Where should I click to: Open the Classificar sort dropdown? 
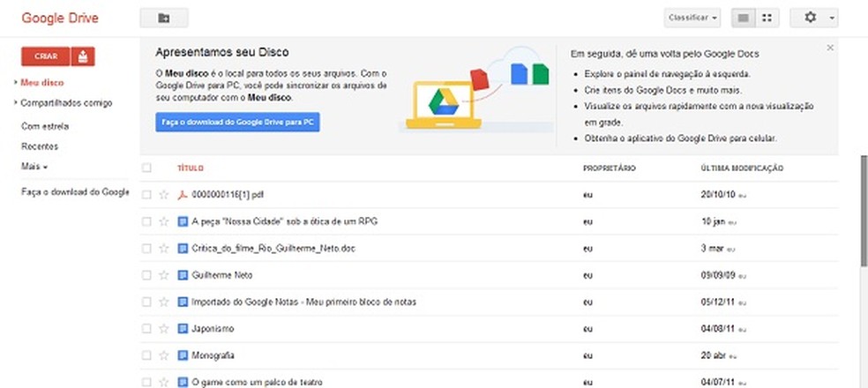pyautogui.click(x=692, y=19)
